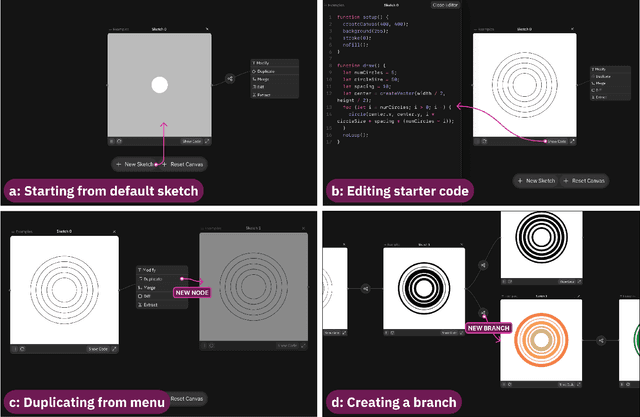The image size is (640, 417).
Task: Click the branch icon beside the gray default sketch
Action: click(x=231, y=78)
